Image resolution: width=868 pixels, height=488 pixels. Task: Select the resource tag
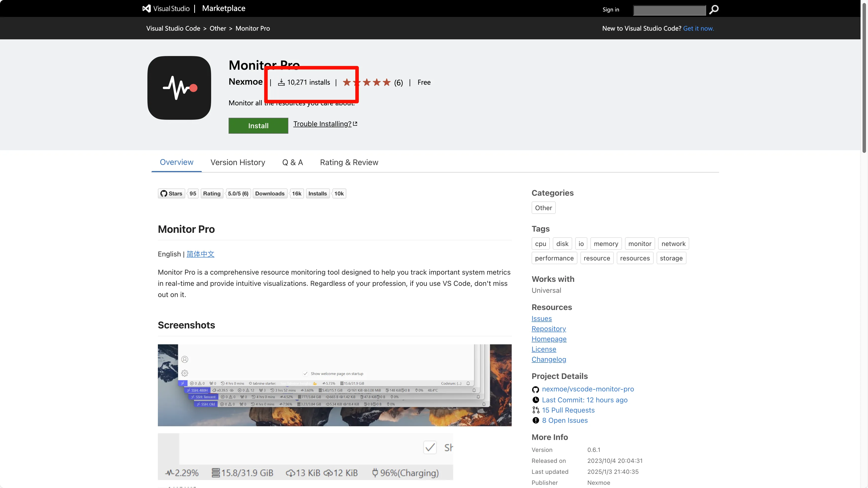click(x=597, y=258)
